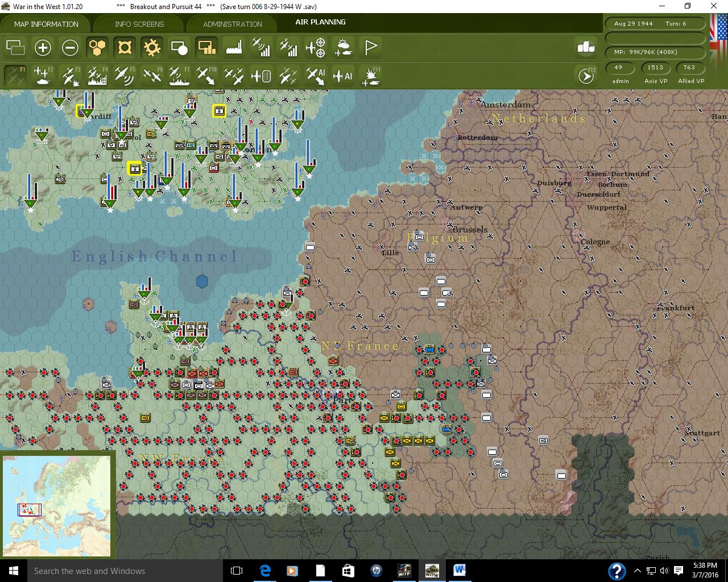Switch to the Info Screens tab
Screen dimensions: 728x582
click(139, 24)
